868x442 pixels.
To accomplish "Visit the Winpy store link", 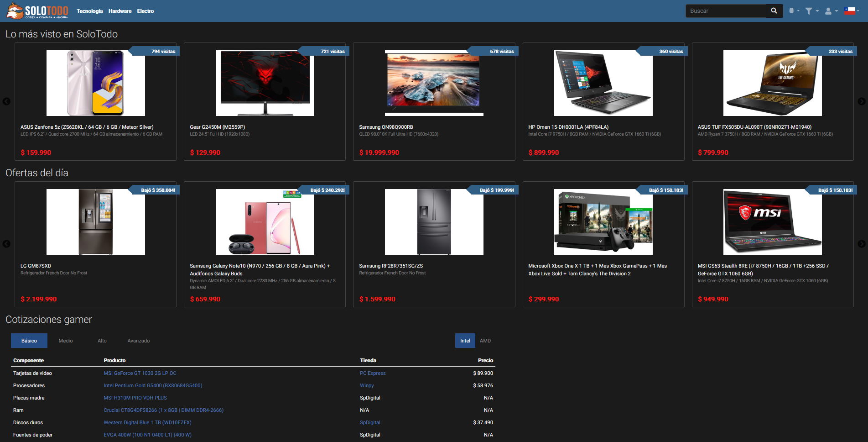I will coord(367,385).
